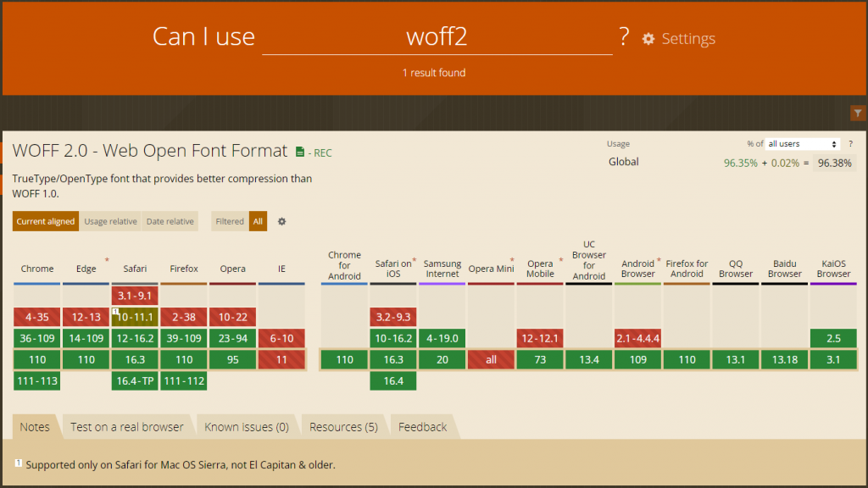Switch to Usage relative view
This screenshot has width=868, height=488.
110,221
